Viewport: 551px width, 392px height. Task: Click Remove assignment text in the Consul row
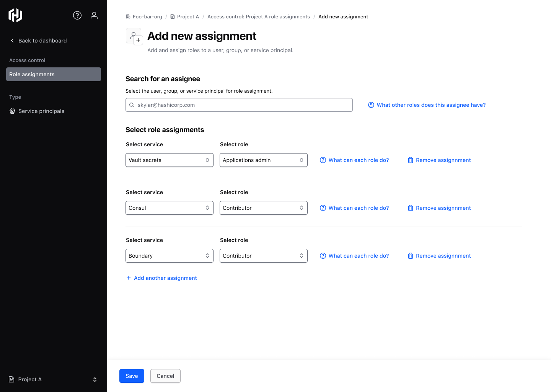click(x=443, y=208)
